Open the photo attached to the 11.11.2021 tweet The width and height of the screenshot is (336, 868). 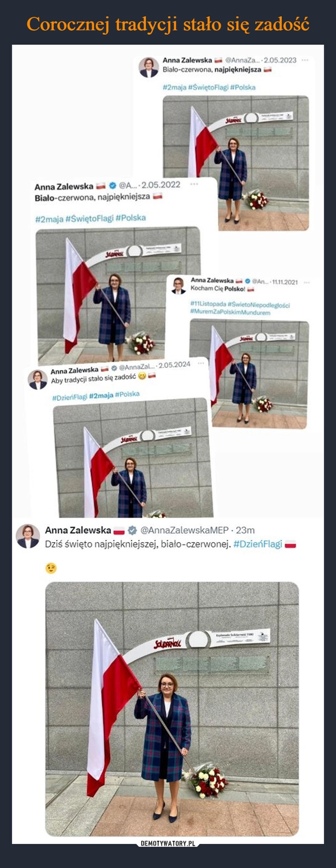[x=248, y=373]
